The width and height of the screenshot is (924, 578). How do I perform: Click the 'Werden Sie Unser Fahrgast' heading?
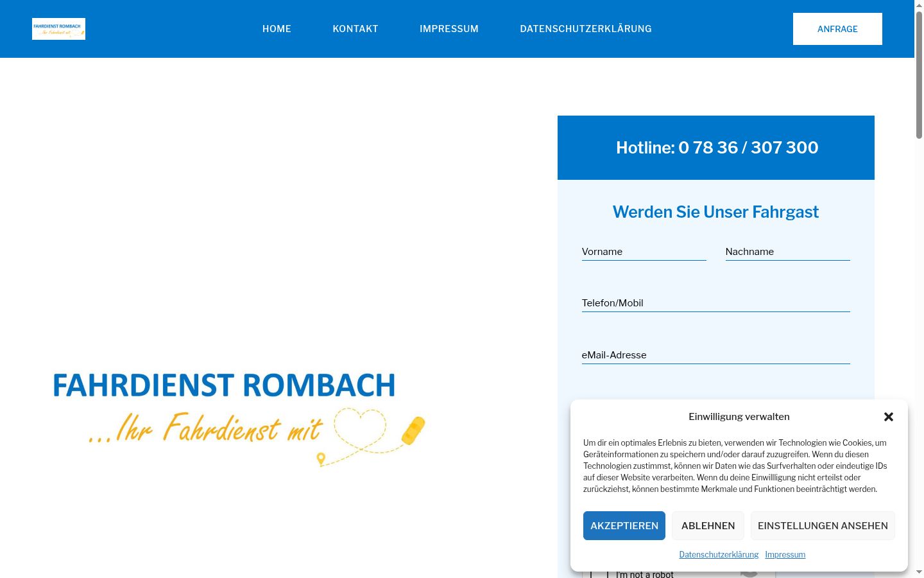point(715,212)
